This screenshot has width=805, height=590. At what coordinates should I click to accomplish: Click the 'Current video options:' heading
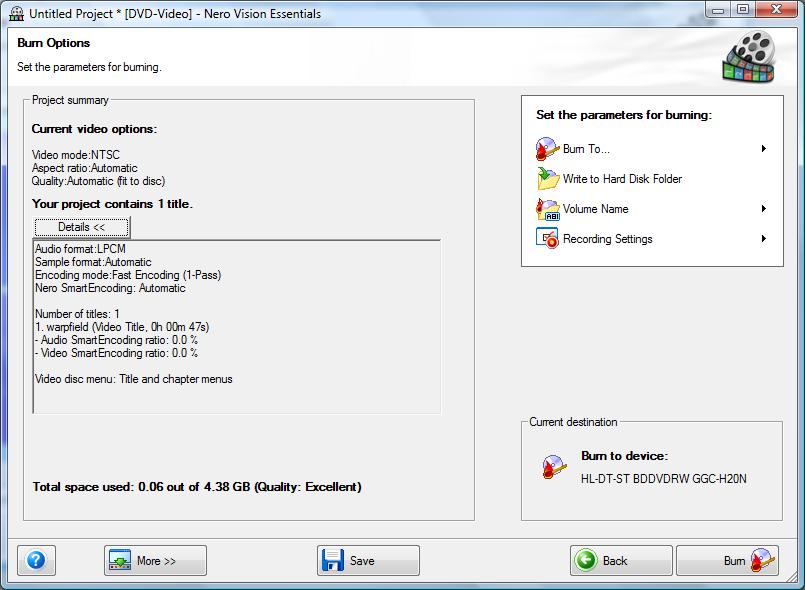tap(94, 129)
